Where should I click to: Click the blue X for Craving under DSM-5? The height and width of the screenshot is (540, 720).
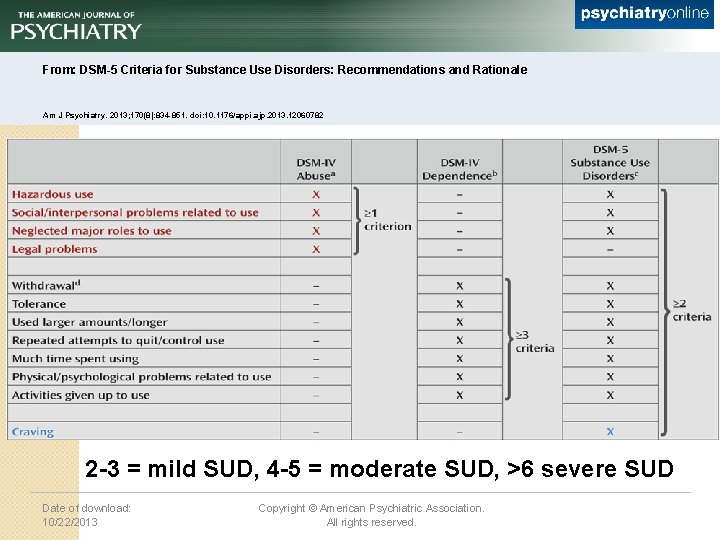click(x=610, y=432)
